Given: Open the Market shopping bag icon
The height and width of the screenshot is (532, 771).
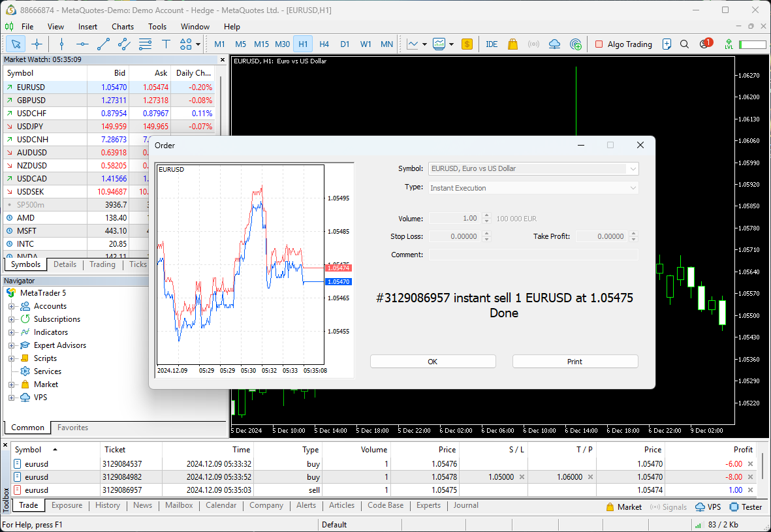Looking at the screenshot, I should (513, 44).
